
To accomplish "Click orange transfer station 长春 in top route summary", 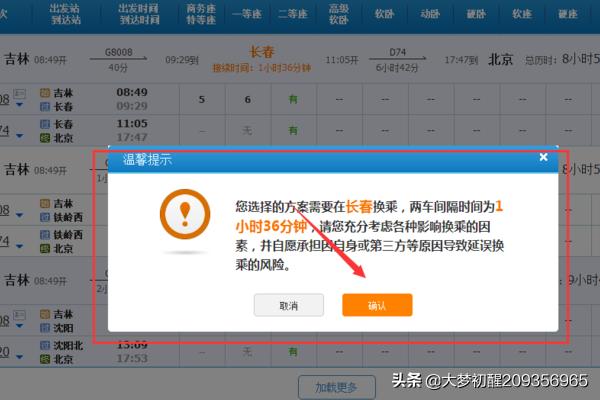I will (x=262, y=52).
